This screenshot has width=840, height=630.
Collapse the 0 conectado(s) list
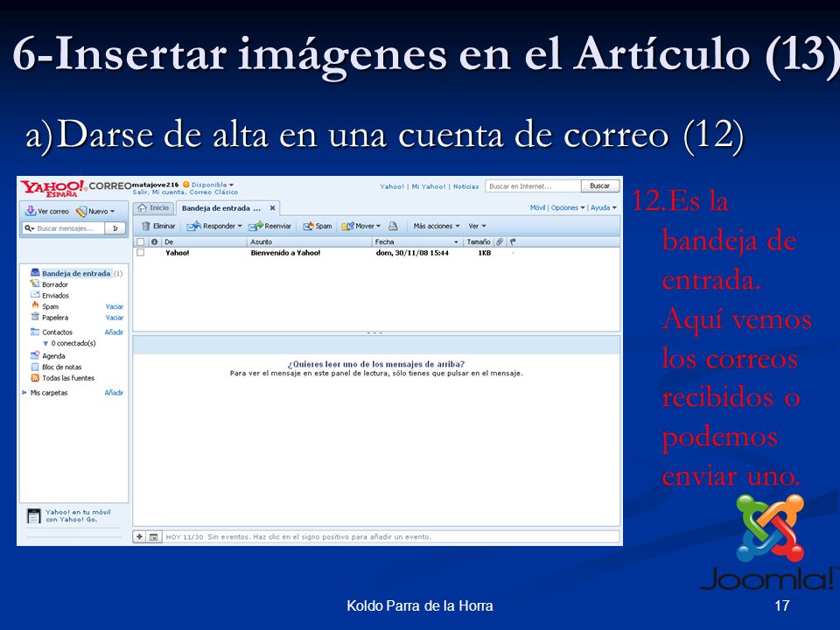tap(45, 343)
